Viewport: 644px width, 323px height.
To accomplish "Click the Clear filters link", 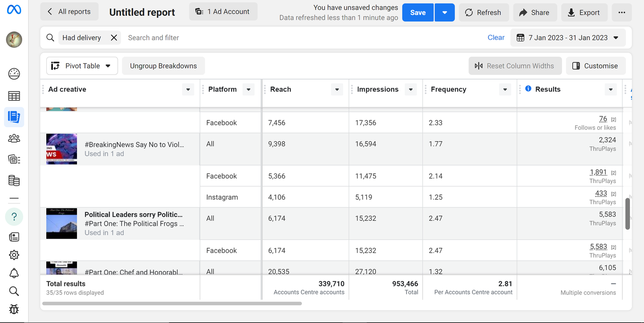I will (x=496, y=38).
